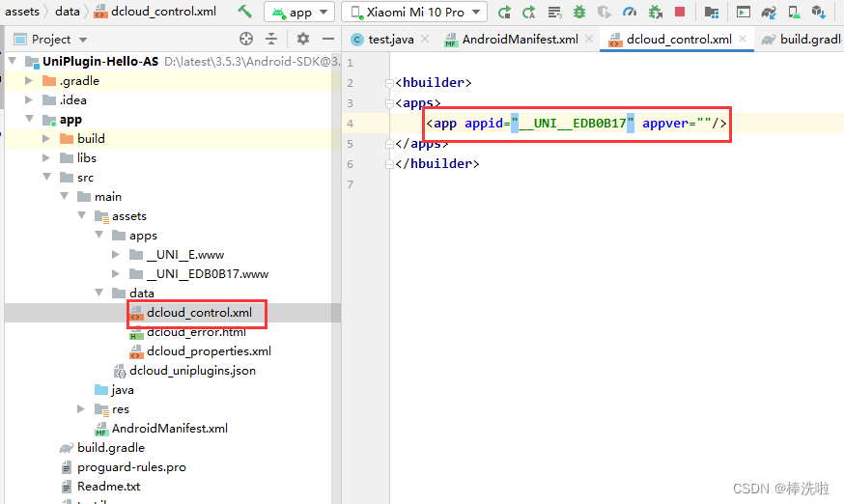Expand the build folder in the tree
Image resolution: width=844 pixels, height=504 pixels.
click(44, 139)
